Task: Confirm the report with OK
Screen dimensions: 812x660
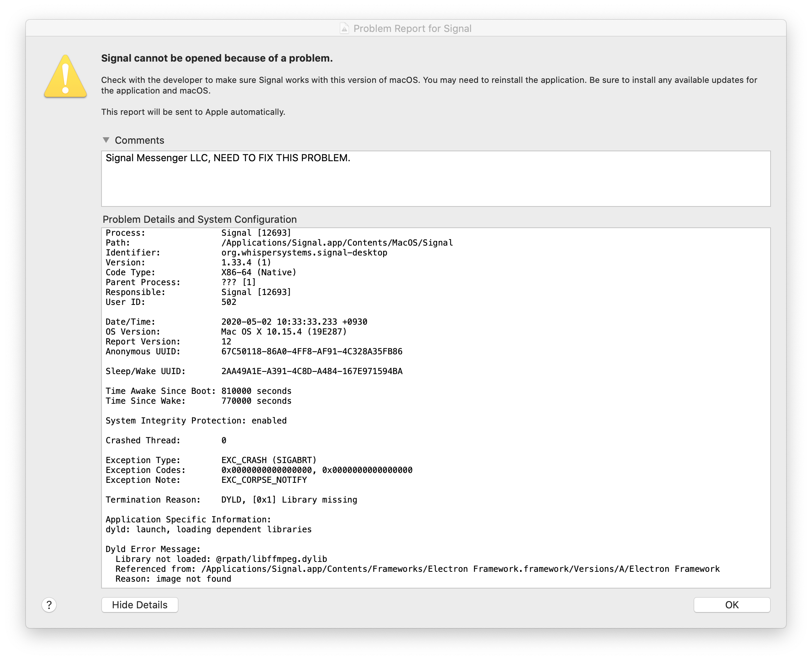Action: click(x=731, y=605)
